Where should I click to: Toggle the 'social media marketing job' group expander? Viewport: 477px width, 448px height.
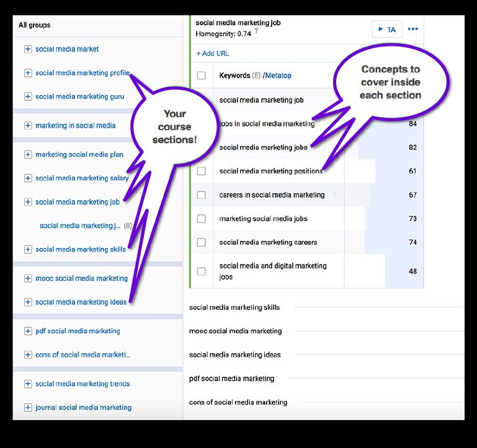pos(28,202)
